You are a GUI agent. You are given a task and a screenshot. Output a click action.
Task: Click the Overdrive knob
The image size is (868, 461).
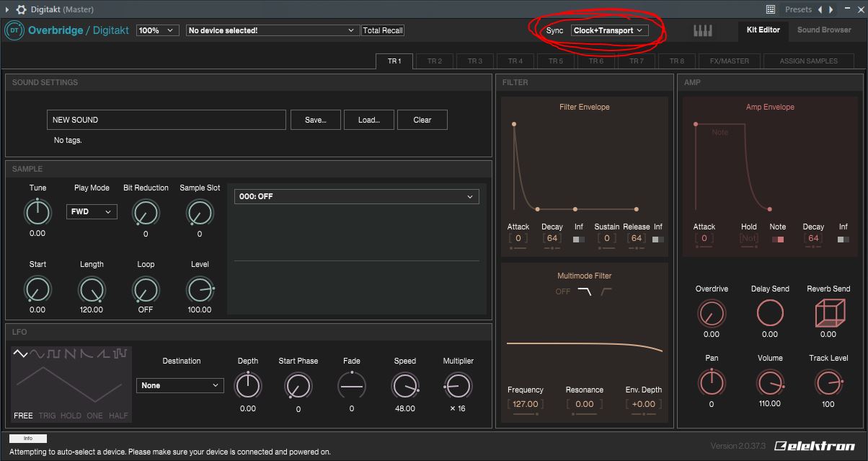tap(712, 313)
